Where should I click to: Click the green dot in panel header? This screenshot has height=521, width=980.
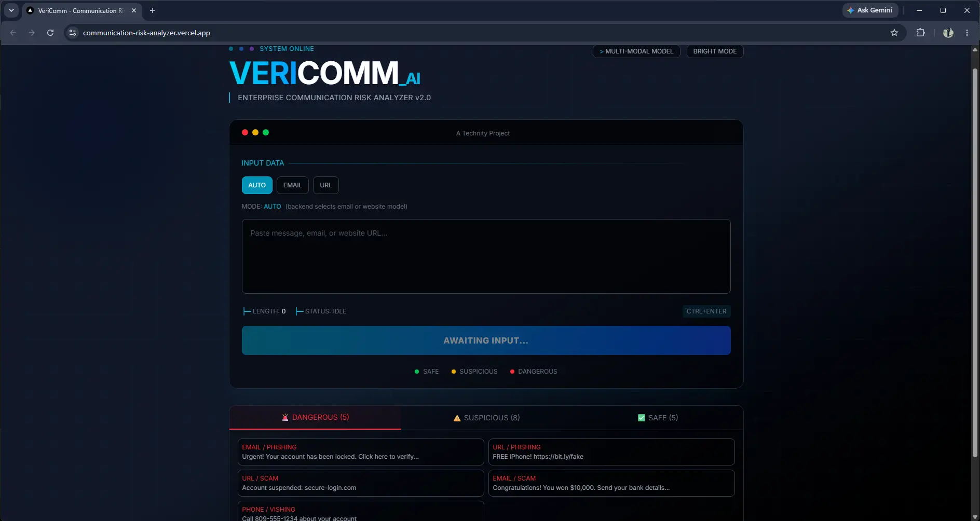(266, 132)
